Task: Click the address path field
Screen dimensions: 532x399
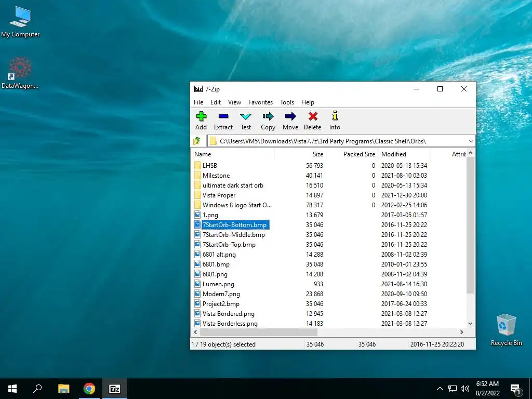Action: click(x=341, y=141)
